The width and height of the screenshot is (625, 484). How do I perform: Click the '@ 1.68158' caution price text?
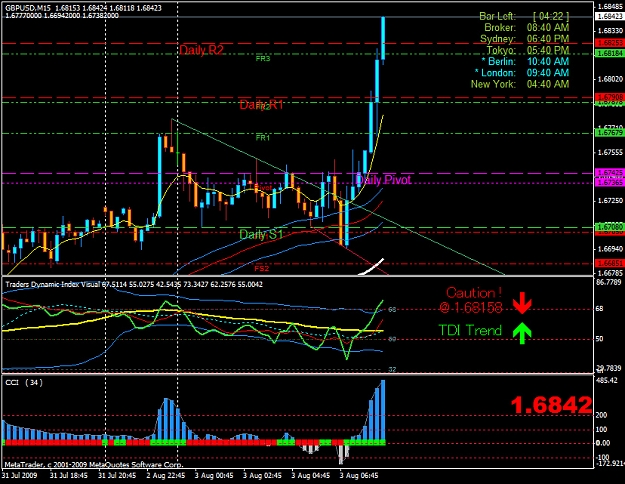click(x=471, y=308)
